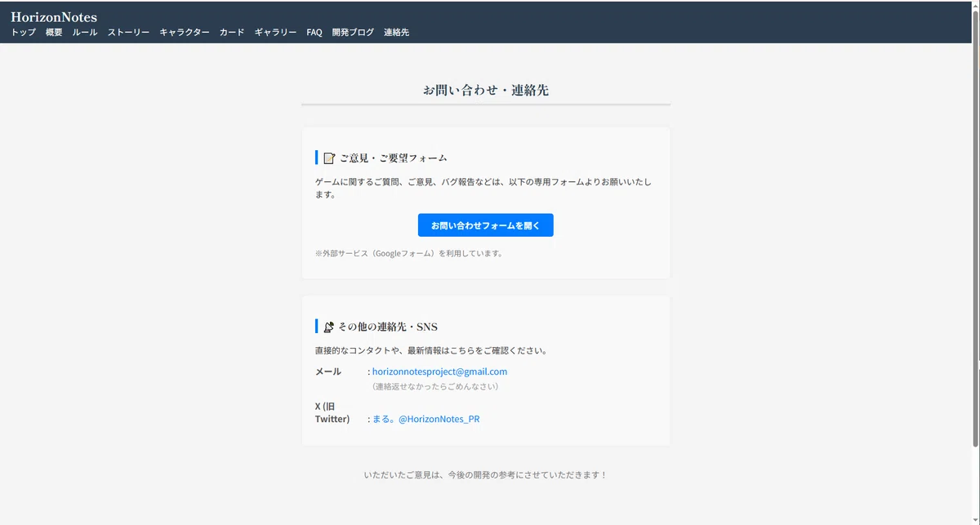Image resolution: width=980 pixels, height=525 pixels.
Task: Click the memo icon beside ご意見・ご要望フォーム
Action: tap(329, 158)
